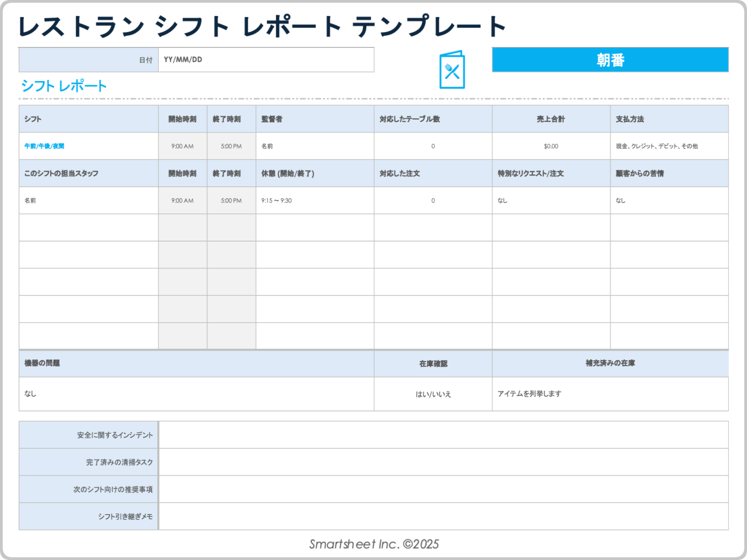Select the はい/いいえ stock check cell

click(x=433, y=394)
